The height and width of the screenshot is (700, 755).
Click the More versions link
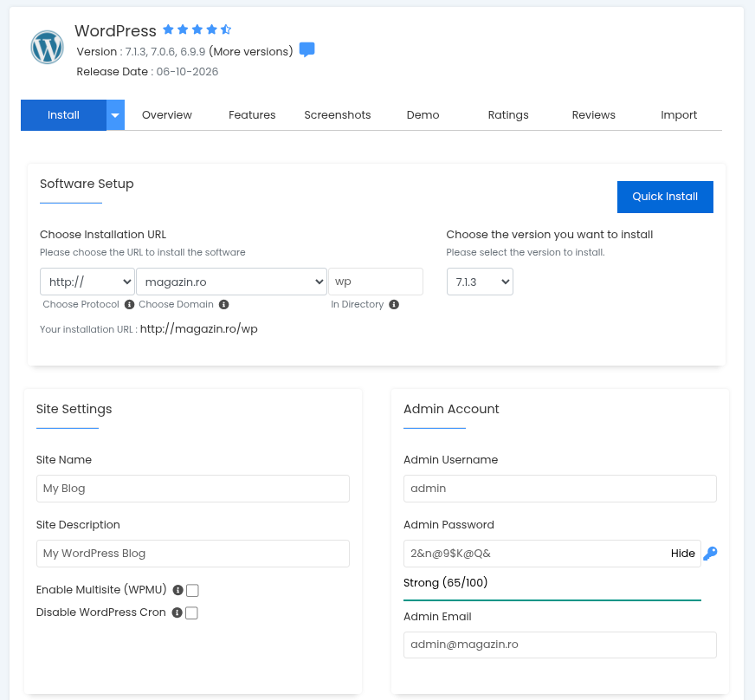251,52
